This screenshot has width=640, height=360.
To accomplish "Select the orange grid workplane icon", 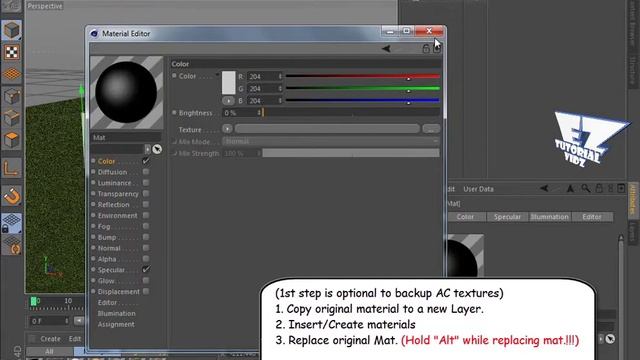I will click(11, 74).
